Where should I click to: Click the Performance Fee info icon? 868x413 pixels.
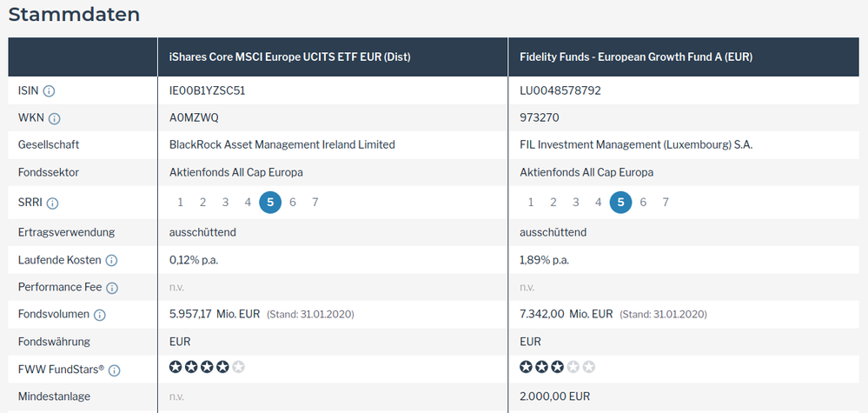pos(112,288)
